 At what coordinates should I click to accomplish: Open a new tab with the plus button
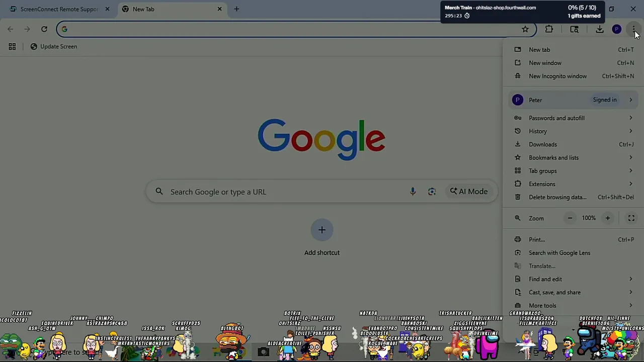pyautogui.click(x=236, y=9)
